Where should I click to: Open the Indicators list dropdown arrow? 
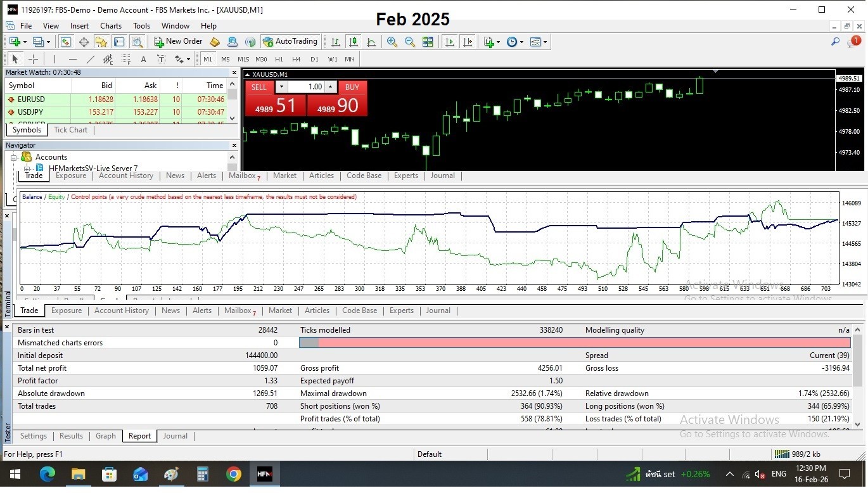coord(498,42)
